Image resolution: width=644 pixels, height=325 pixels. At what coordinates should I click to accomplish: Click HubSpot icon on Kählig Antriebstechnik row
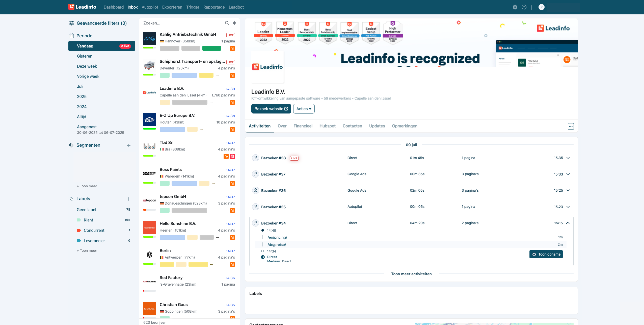tap(232, 48)
